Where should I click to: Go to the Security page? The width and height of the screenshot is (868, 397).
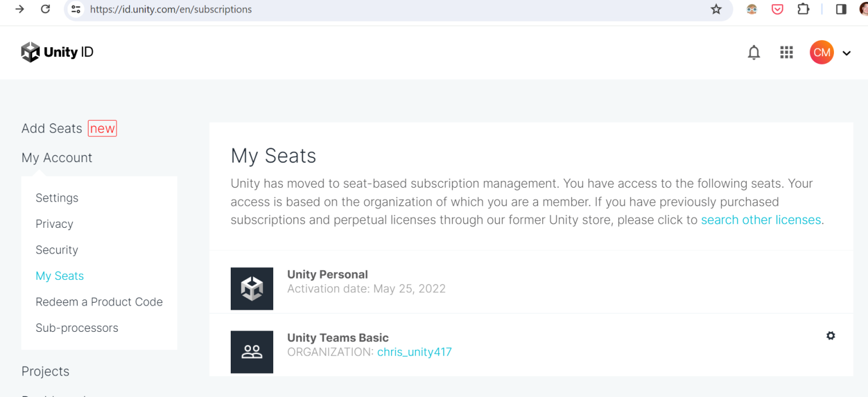point(57,250)
